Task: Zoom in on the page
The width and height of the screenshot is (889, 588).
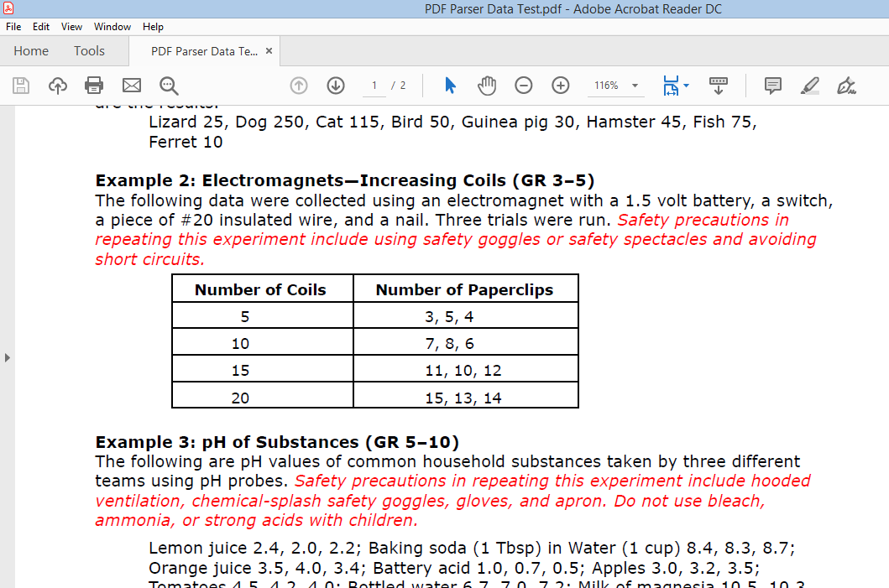Action: point(558,85)
